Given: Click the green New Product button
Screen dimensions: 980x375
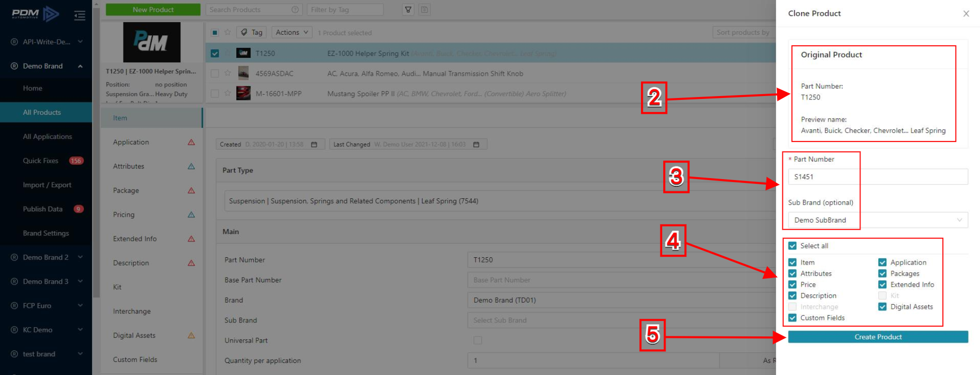Looking at the screenshot, I should 153,10.
